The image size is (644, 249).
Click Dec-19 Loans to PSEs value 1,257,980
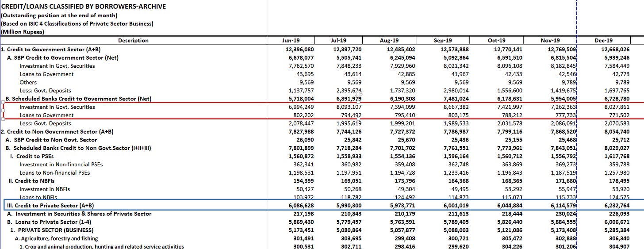coord(617,172)
